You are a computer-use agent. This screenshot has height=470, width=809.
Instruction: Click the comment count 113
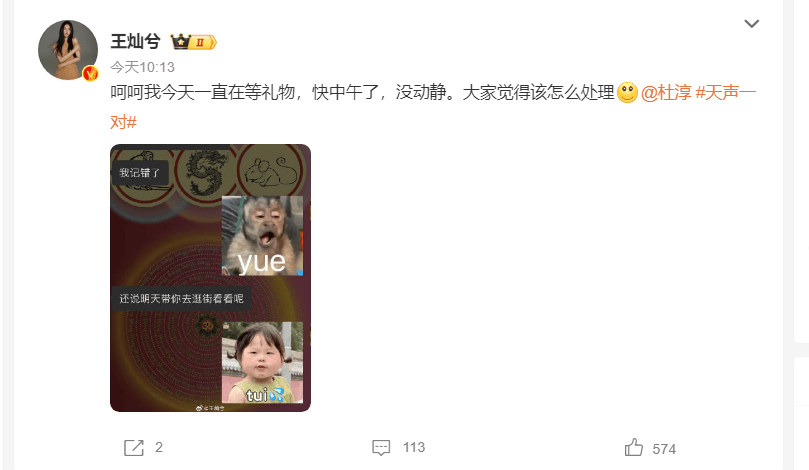coord(414,447)
